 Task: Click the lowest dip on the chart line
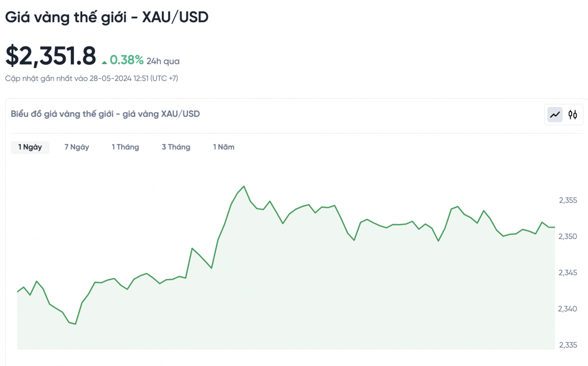tap(75, 324)
